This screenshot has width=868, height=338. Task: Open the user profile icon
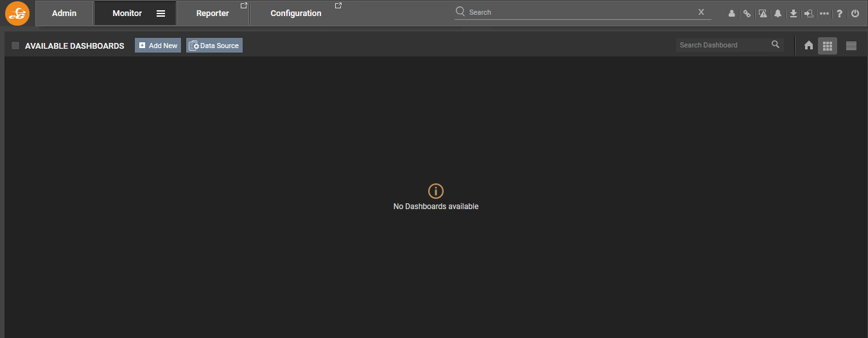tap(731, 13)
